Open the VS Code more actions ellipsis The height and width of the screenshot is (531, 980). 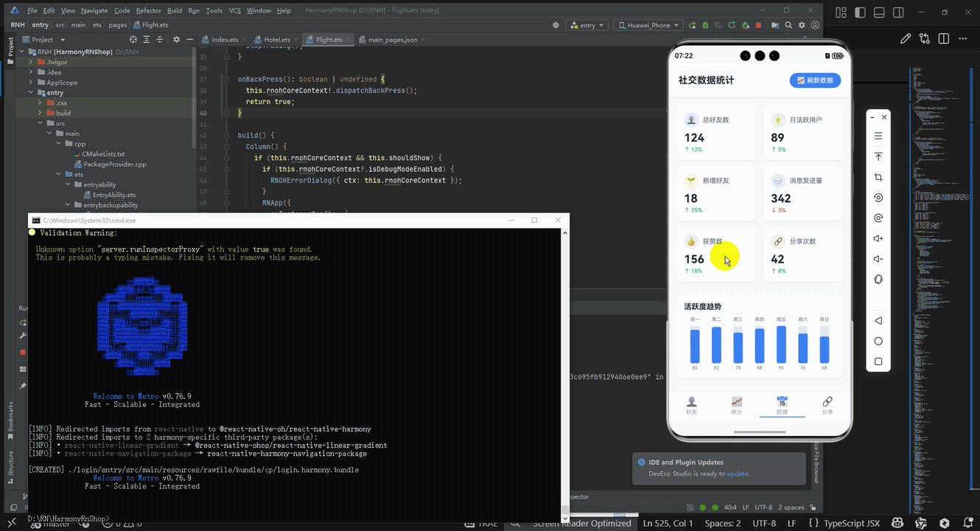click(x=962, y=39)
